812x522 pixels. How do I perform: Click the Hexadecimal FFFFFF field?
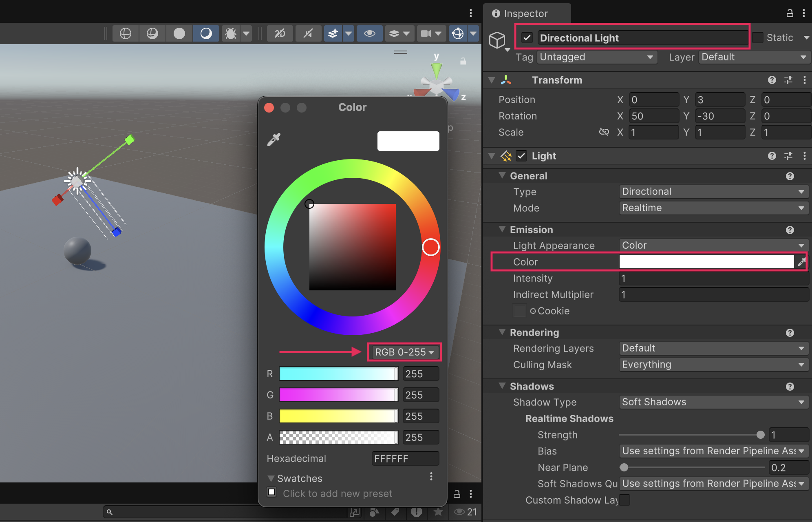pyautogui.click(x=405, y=459)
